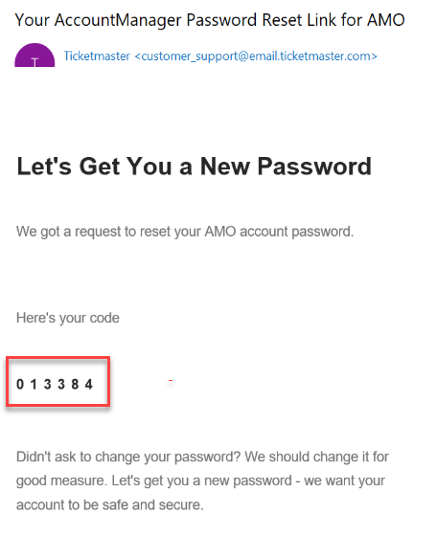Click the customer_support@email.ticketmaster.com address
Screen dimensions: 437x536
click(x=256, y=56)
